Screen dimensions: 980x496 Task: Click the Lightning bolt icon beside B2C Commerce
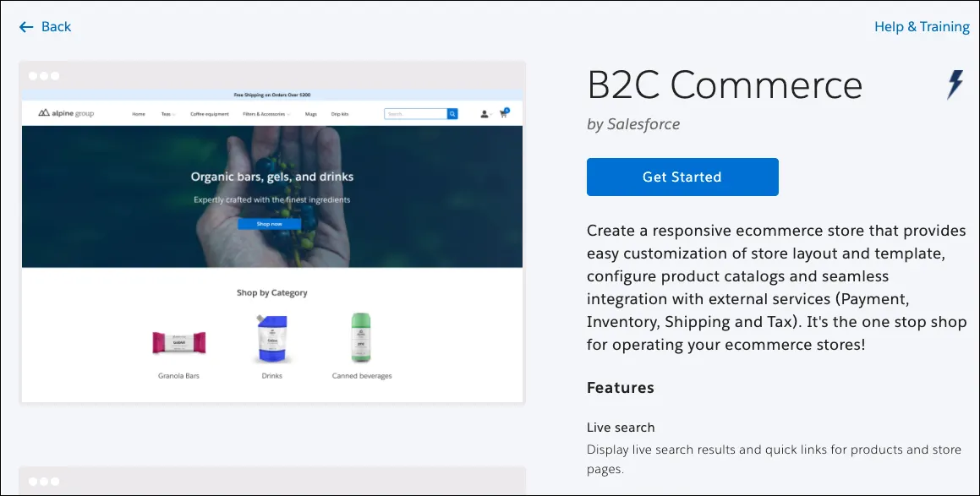pos(955,84)
